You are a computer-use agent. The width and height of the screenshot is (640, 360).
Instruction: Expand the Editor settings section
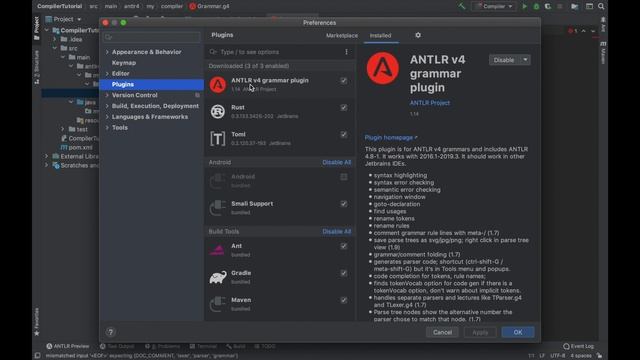point(107,73)
